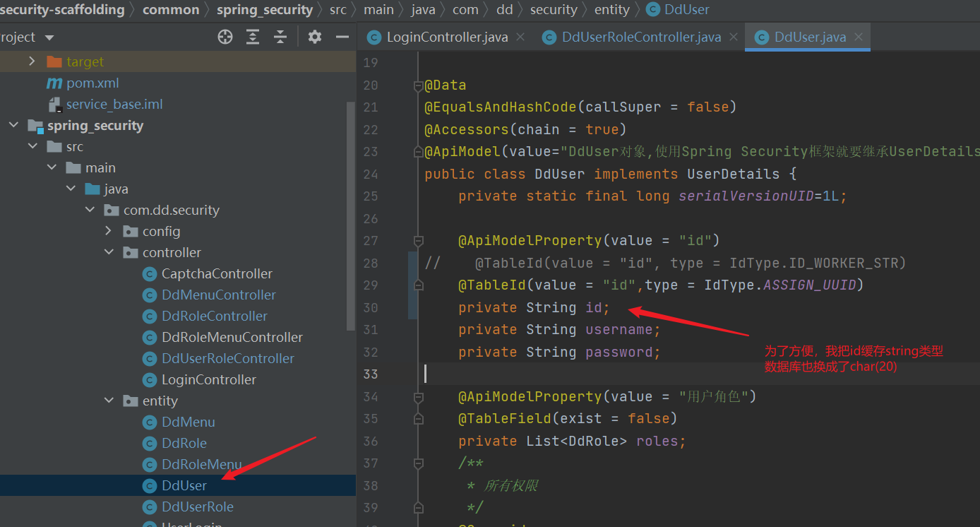Open the Project panel settings gear
The width and height of the screenshot is (980, 527).
(314, 36)
